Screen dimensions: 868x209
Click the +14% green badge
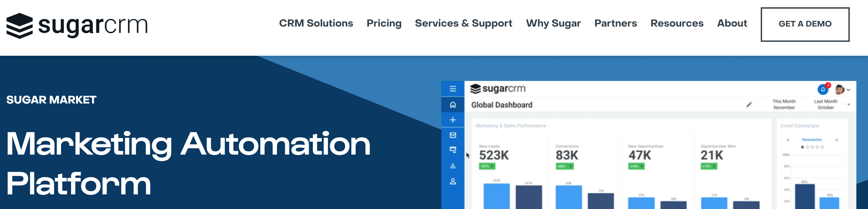[636, 166]
